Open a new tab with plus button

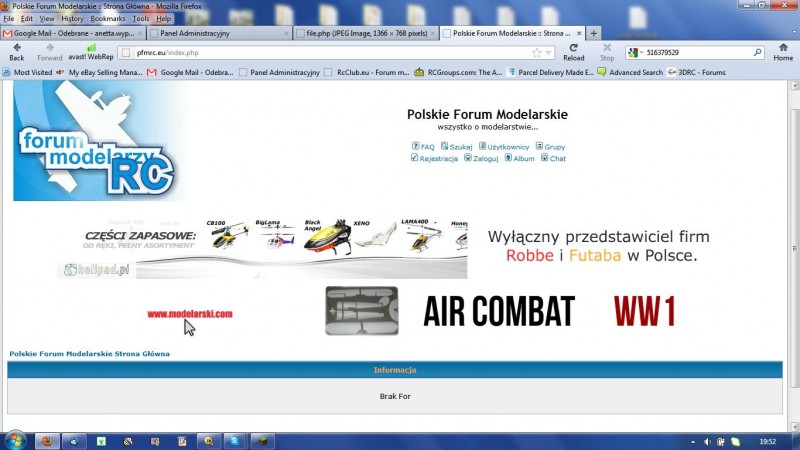pyautogui.click(x=593, y=33)
